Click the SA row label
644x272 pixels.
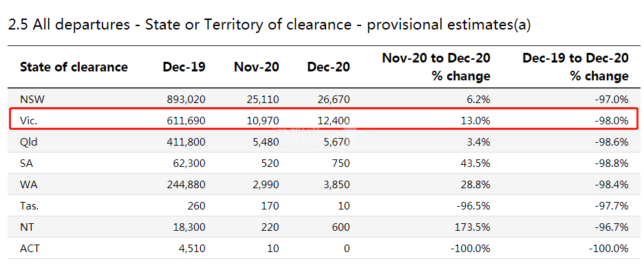coord(26,163)
